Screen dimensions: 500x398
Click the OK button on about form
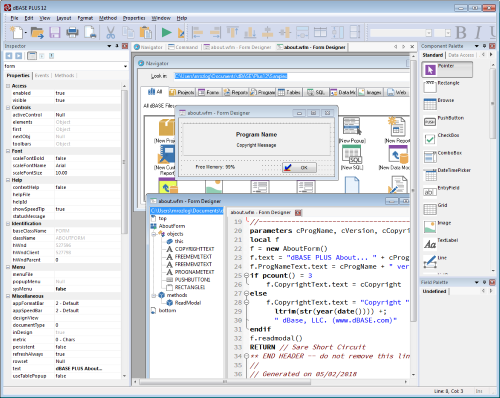(x=299, y=167)
